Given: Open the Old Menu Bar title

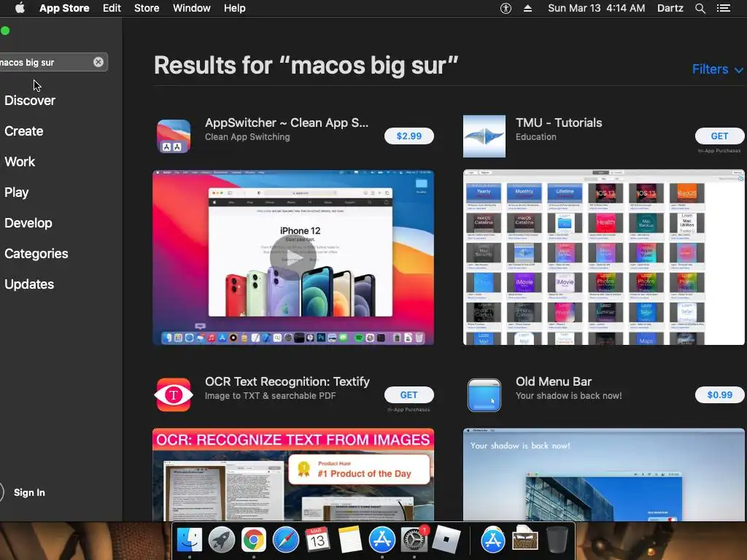Looking at the screenshot, I should click(554, 381).
